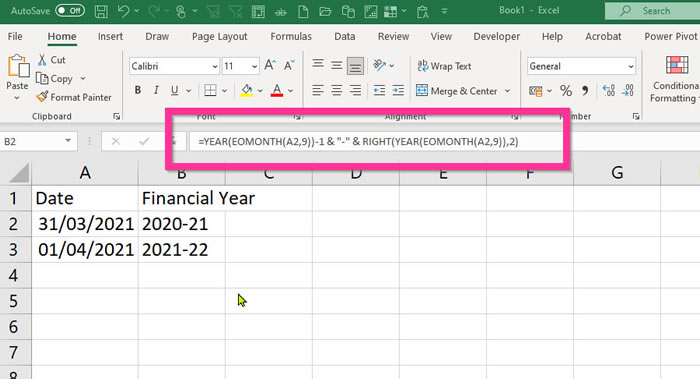Click Cut in the Clipboard group
This screenshot has width=700, height=379.
pos(52,60)
